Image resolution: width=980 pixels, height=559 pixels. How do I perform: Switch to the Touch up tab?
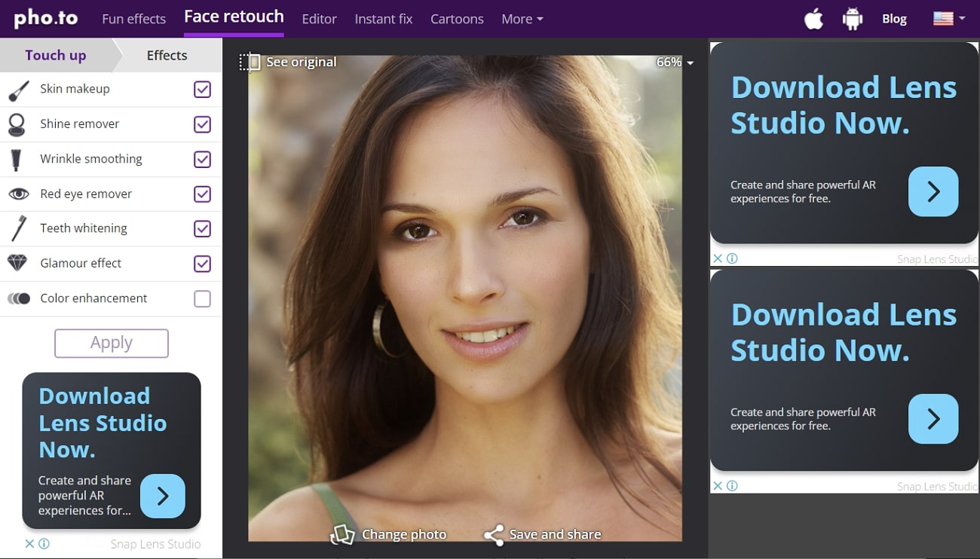[56, 55]
